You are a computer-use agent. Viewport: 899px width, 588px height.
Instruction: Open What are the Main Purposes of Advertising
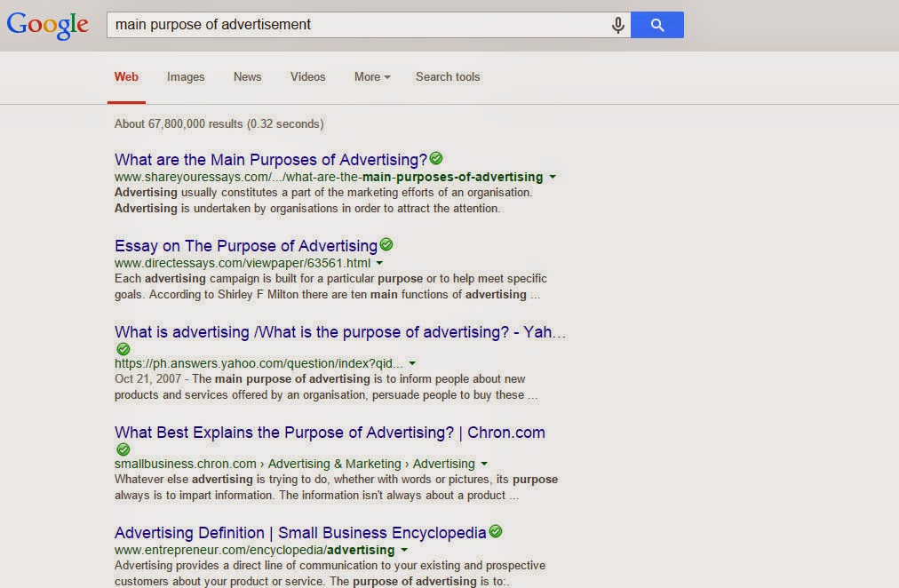pyautogui.click(x=271, y=160)
